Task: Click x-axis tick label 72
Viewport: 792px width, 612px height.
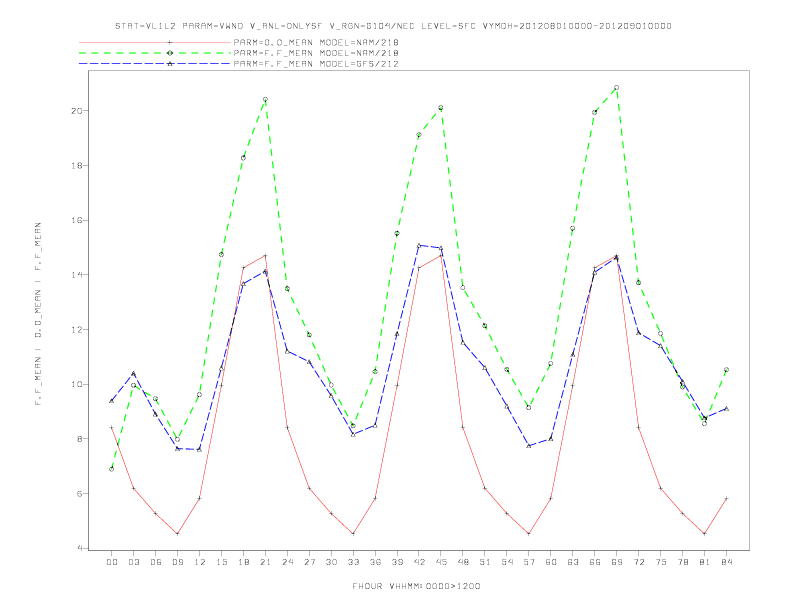Action: pos(638,562)
